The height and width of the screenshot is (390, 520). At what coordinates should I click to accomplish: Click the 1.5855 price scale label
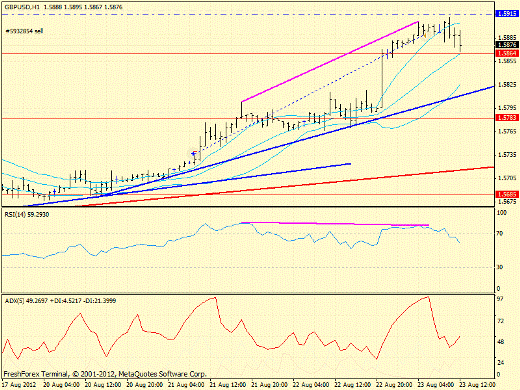[x=507, y=61]
